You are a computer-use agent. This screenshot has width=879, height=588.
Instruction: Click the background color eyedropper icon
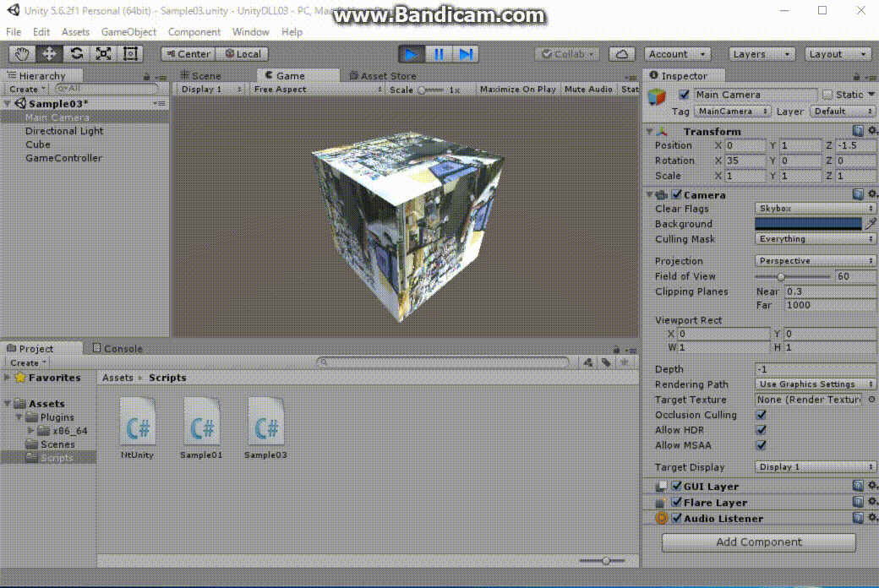click(871, 224)
